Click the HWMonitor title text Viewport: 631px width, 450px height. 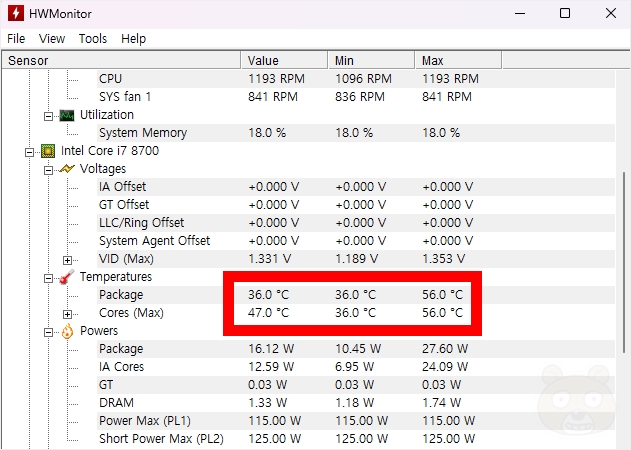(60, 14)
